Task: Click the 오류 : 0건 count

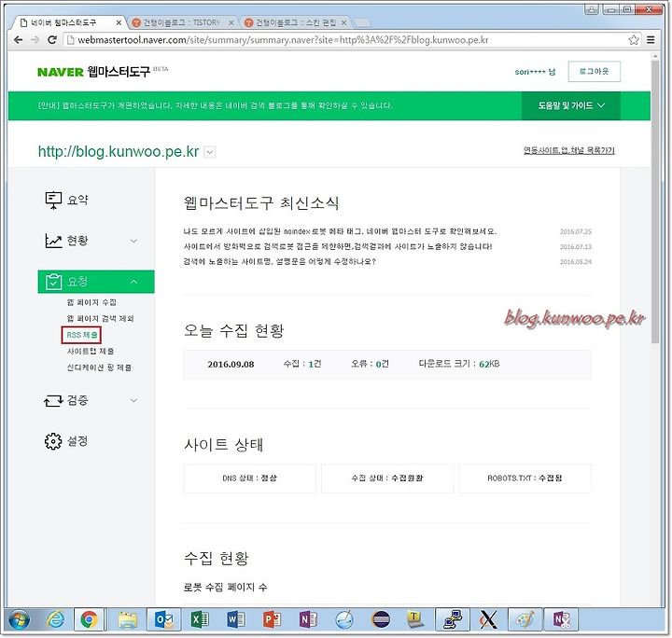Action: click(370, 364)
